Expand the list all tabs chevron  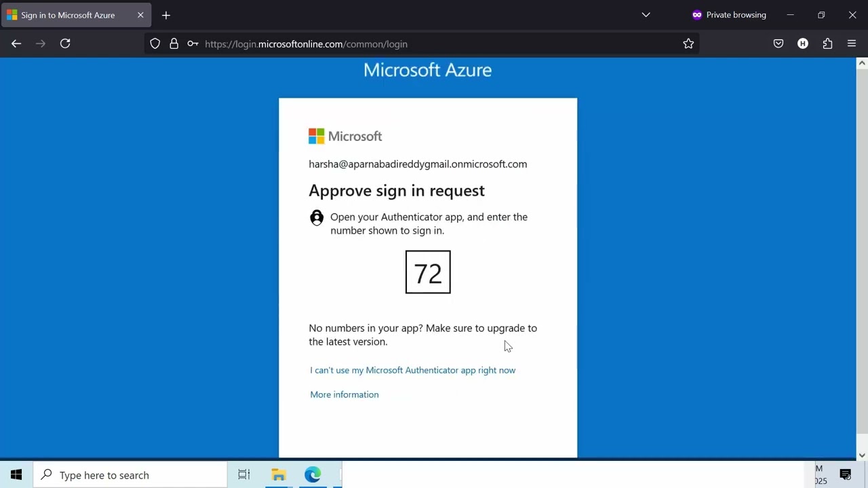(646, 15)
